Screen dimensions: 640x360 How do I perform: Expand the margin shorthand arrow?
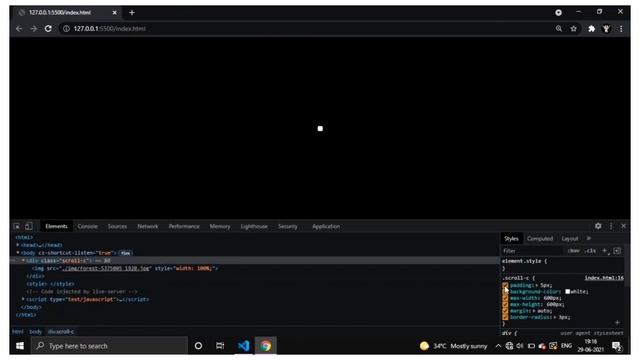tap(534, 311)
